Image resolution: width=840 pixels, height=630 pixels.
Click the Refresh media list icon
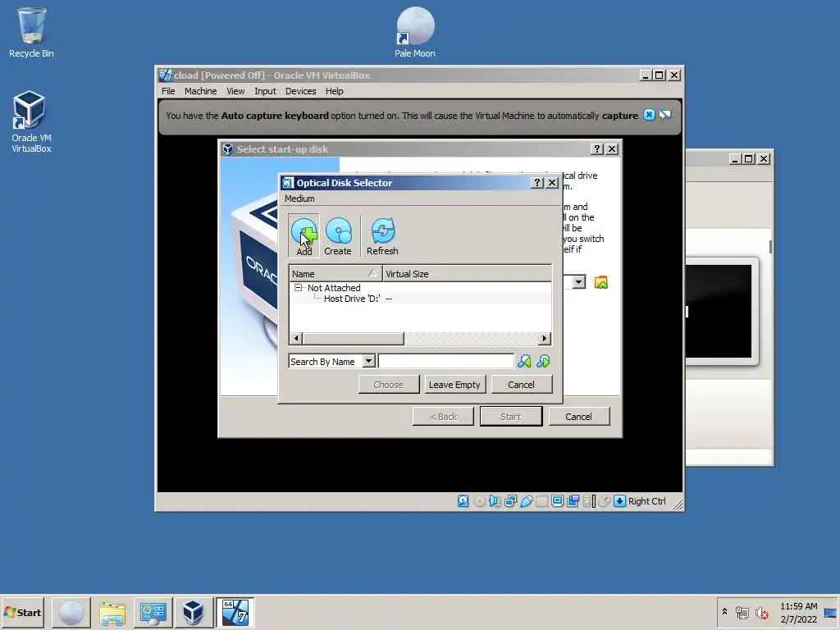pos(382,235)
